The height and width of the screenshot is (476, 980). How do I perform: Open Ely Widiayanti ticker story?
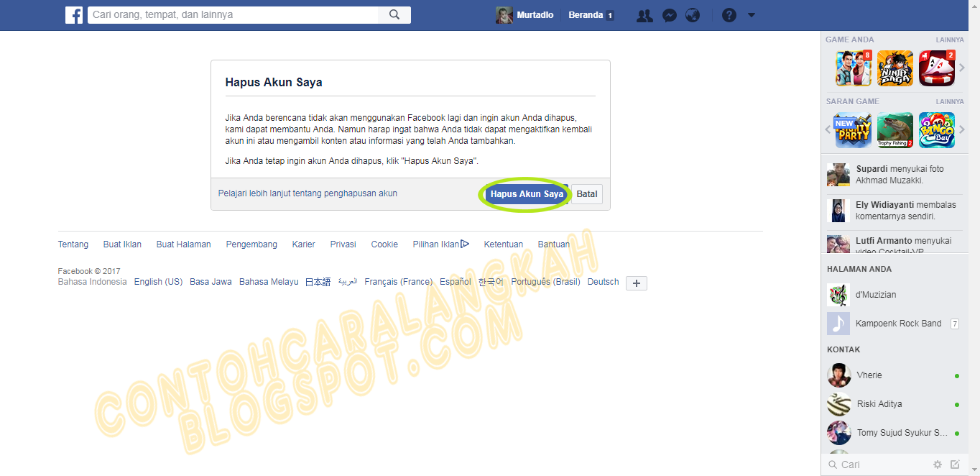click(895, 211)
